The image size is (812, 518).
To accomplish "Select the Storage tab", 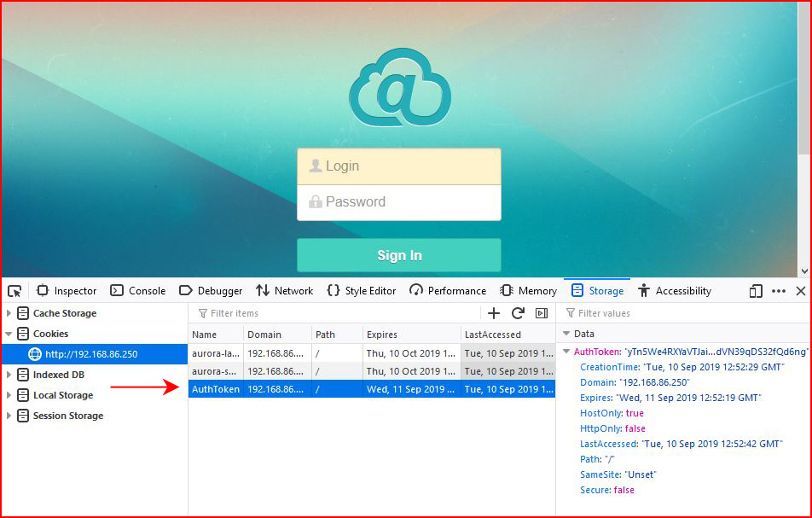I will (597, 291).
